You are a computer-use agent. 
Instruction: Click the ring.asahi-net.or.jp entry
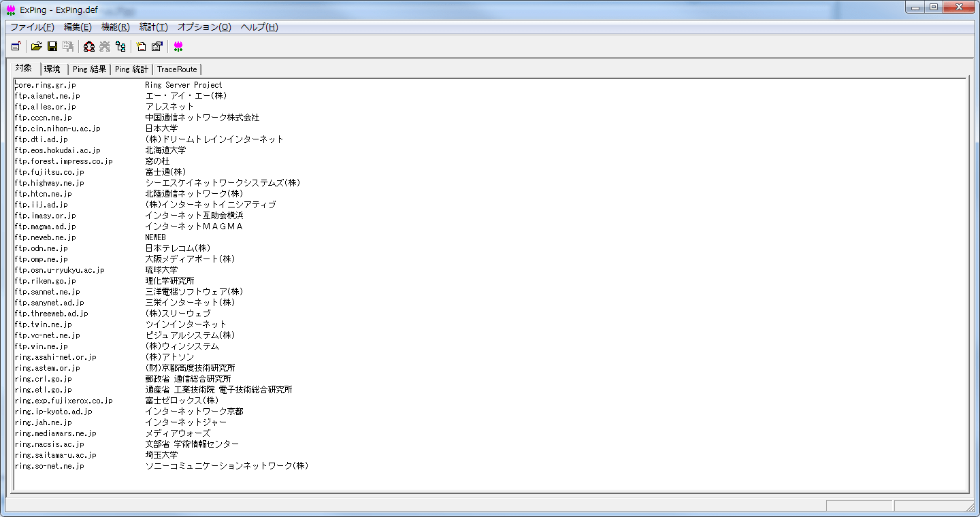point(56,357)
